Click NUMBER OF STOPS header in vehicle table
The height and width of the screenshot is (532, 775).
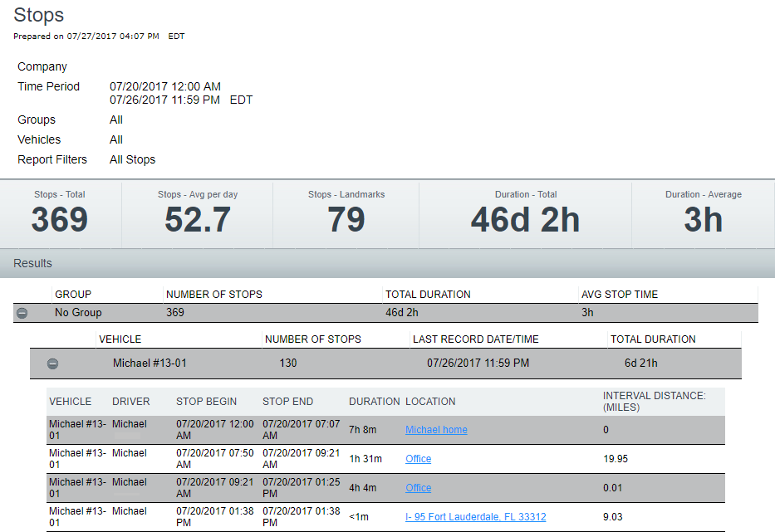click(313, 339)
